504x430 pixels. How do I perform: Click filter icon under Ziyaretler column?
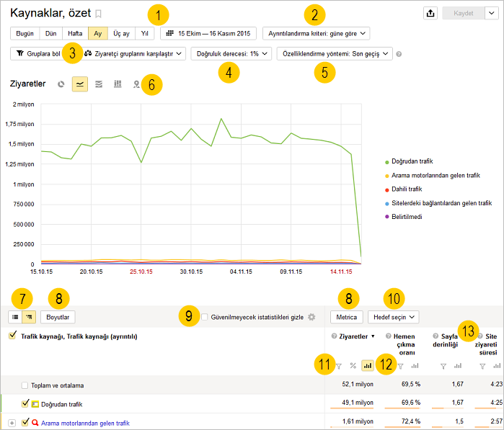[x=339, y=366]
